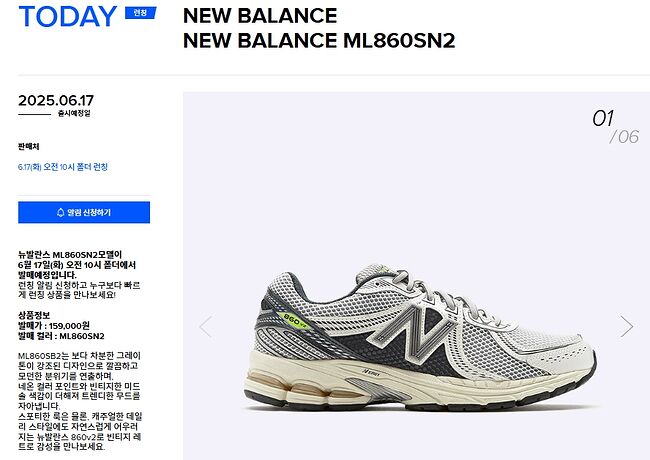Click the blue TODAY logo
The width and height of the screenshot is (650, 460).
coord(68,17)
